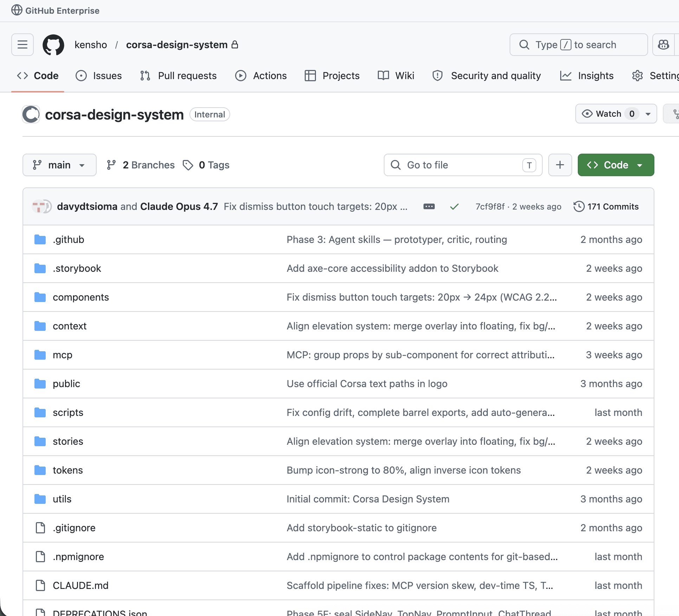Open the 171 Commits history
The height and width of the screenshot is (616, 679).
pyautogui.click(x=606, y=206)
